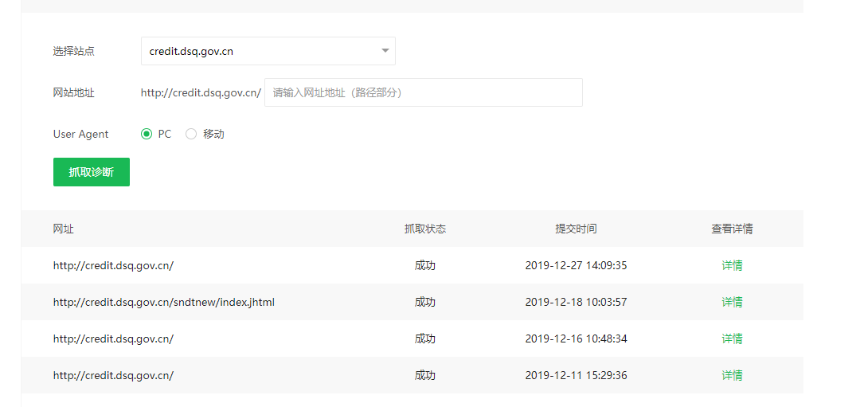
Task: Click 成功 status in the 2019-12-27 row
Action: [424, 265]
